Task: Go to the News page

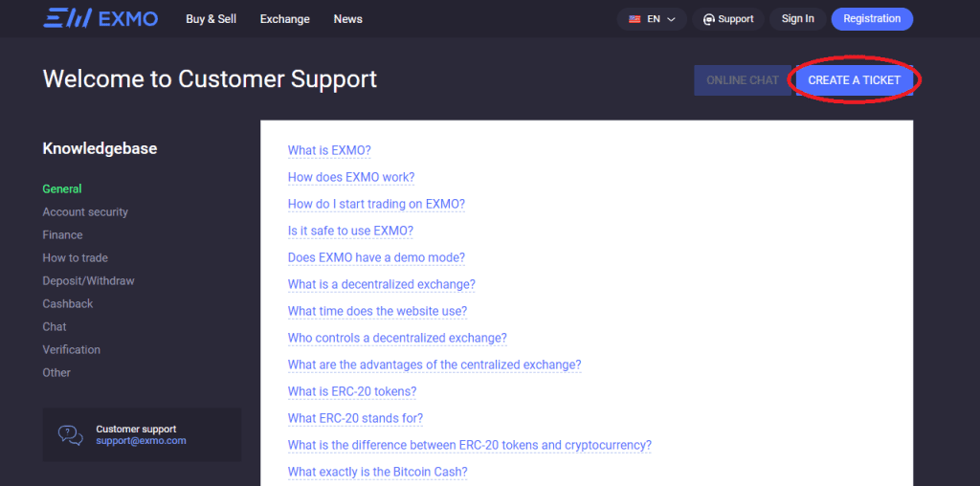Action: point(348,19)
